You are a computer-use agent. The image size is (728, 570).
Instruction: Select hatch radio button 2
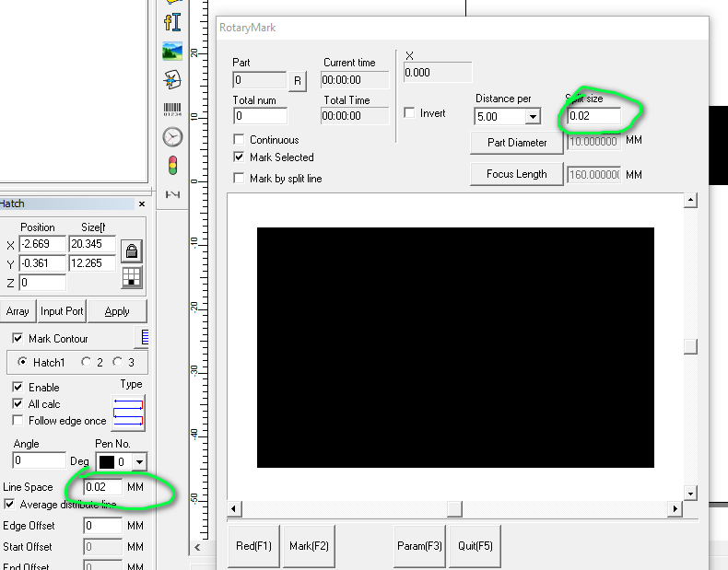tap(87, 362)
